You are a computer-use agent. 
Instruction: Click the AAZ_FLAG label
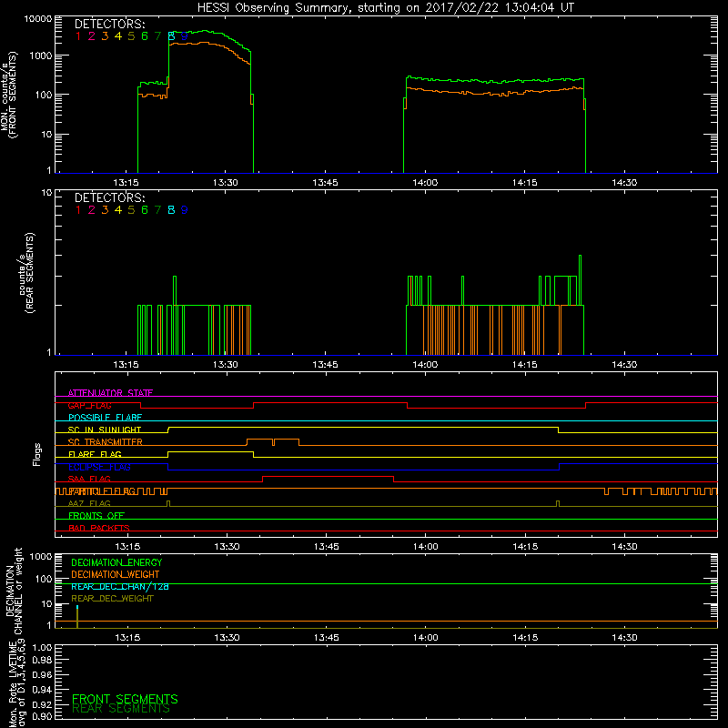tap(89, 503)
